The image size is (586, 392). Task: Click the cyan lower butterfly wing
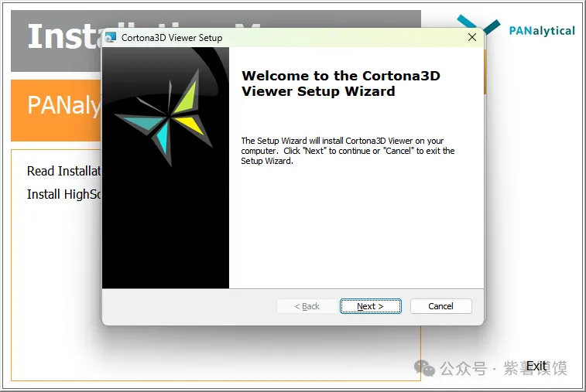click(x=163, y=139)
